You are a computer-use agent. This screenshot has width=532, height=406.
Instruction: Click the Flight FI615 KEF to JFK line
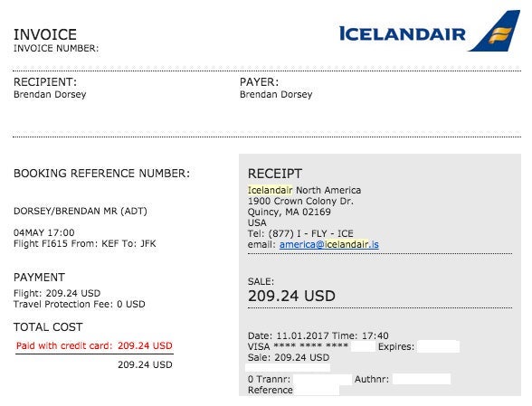pos(85,243)
